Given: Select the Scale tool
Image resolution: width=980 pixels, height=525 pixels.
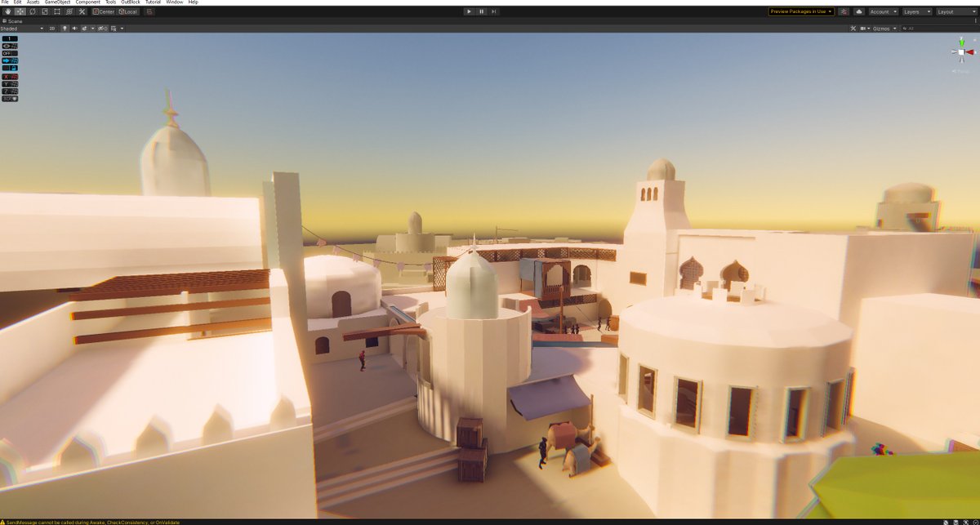Looking at the screenshot, I should click(x=46, y=11).
